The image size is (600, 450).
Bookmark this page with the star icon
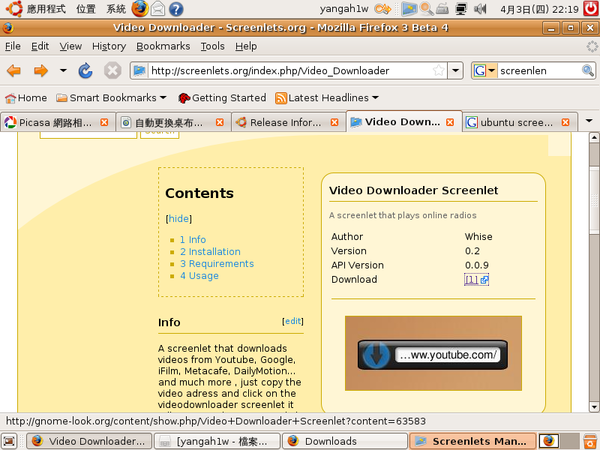[x=439, y=70]
